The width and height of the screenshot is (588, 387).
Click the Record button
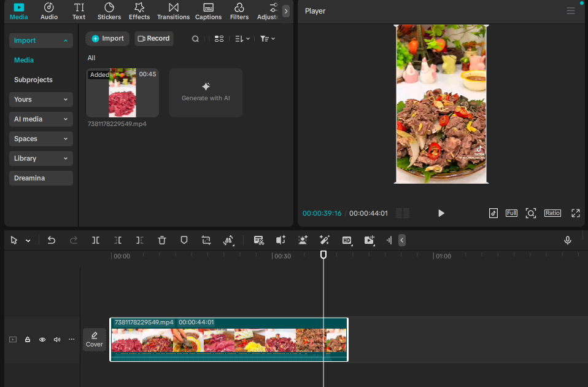[153, 39]
